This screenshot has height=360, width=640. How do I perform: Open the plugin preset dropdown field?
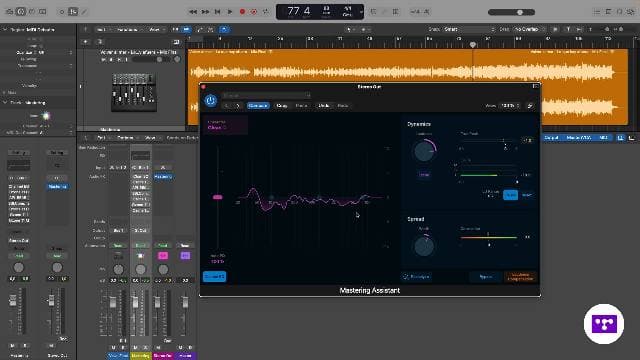point(266,95)
